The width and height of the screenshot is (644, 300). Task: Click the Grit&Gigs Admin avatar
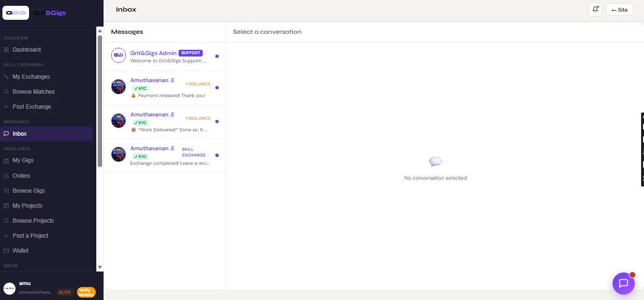pyautogui.click(x=119, y=56)
